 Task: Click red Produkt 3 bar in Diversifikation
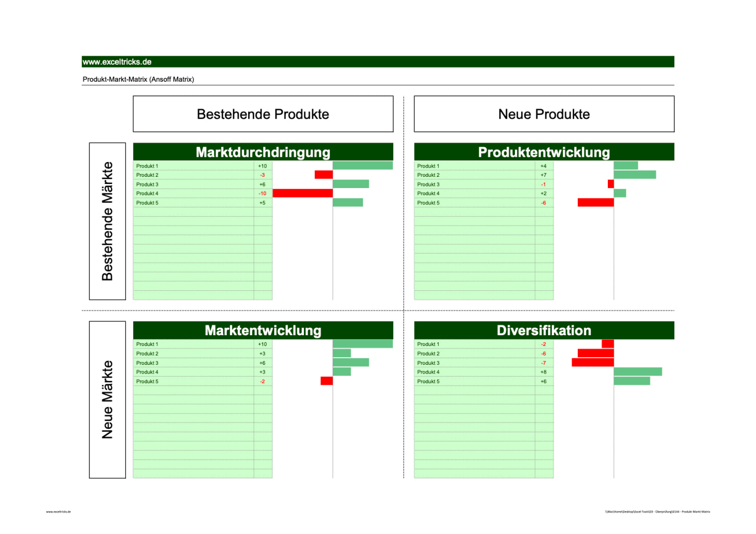593,363
